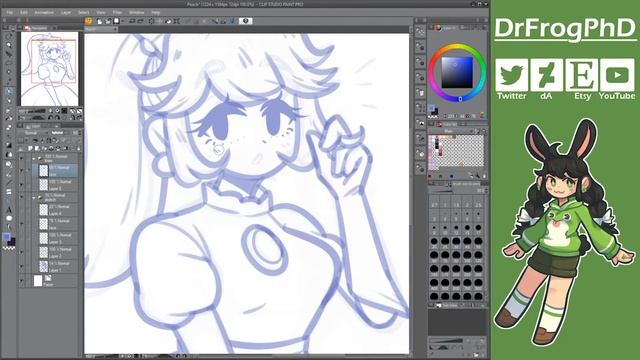Select the Balloon ellipse tool
Image resolution: width=640 pixels, height=360 pixels.
(x=9, y=218)
